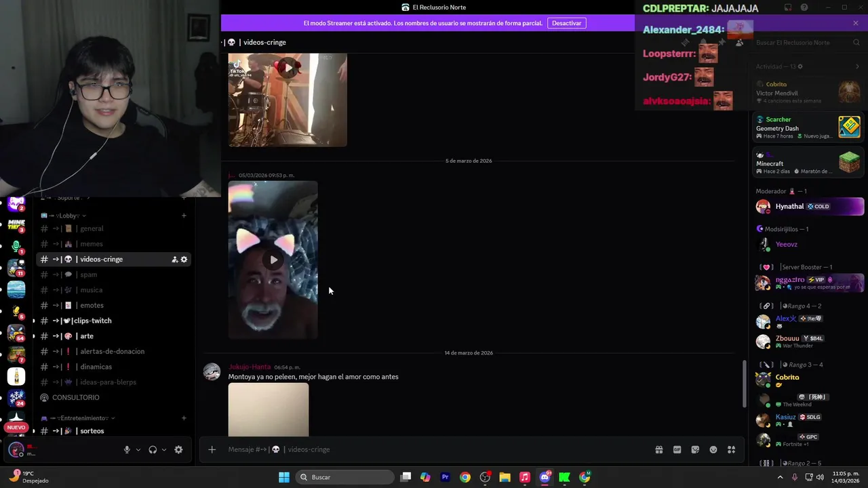Open member Kasiuz's profile
Screen dimensions: 868x488
tap(808, 420)
